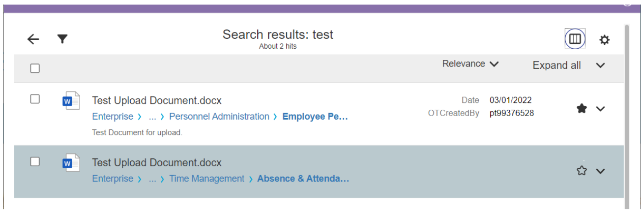Select first Test Upload Document checkbox
The height and width of the screenshot is (216, 644).
(x=35, y=99)
